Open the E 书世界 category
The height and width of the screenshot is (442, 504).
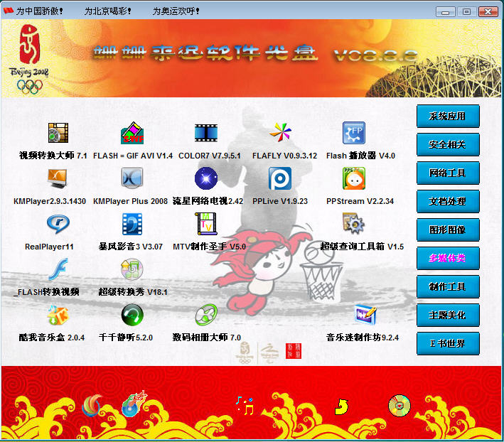pos(447,343)
